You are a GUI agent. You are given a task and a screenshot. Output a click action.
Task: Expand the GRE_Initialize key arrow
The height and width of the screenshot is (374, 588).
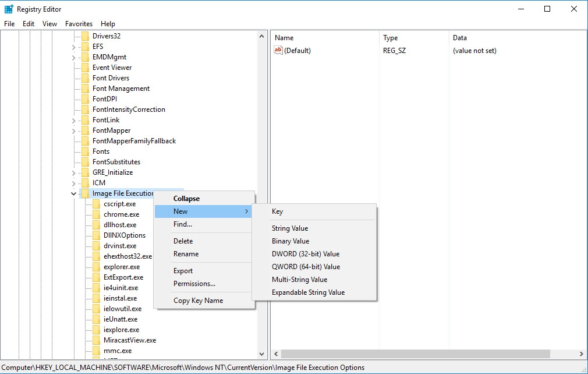point(73,172)
